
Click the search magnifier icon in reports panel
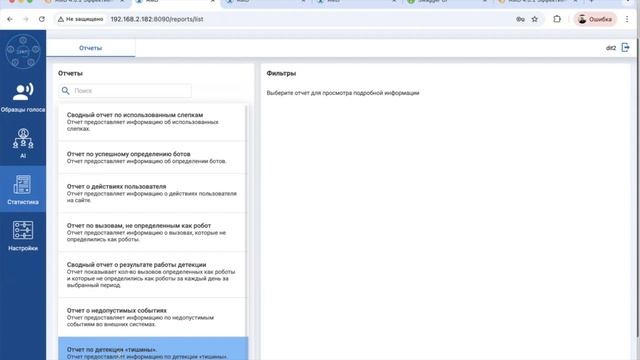tap(65, 91)
